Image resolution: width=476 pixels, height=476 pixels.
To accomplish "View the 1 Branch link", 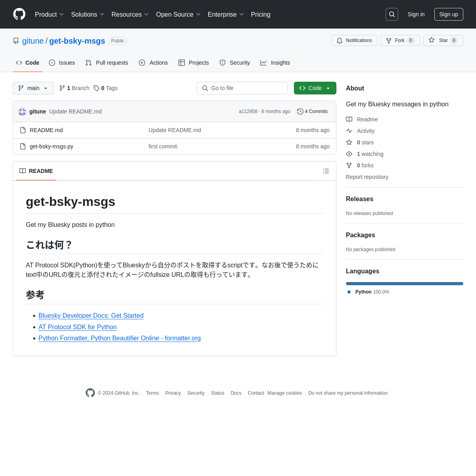I will [x=74, y=88].
